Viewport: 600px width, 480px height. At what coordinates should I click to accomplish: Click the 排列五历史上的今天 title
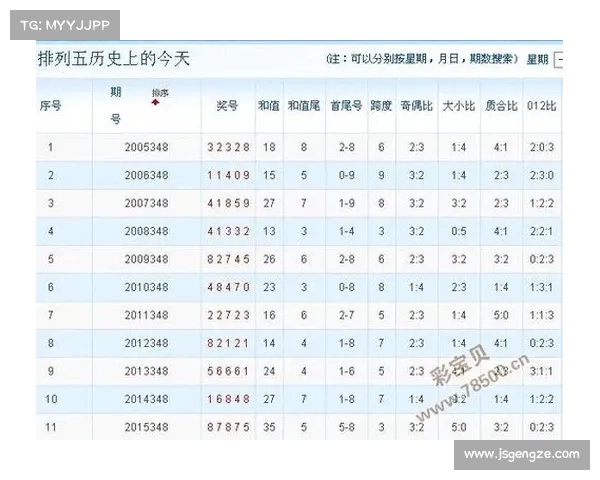tap(114, 59)
